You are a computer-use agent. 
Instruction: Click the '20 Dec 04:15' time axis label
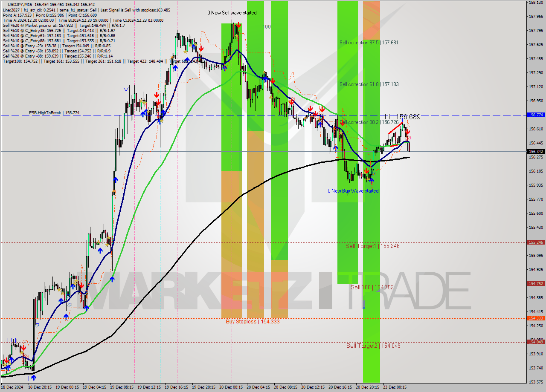[258, 388]
